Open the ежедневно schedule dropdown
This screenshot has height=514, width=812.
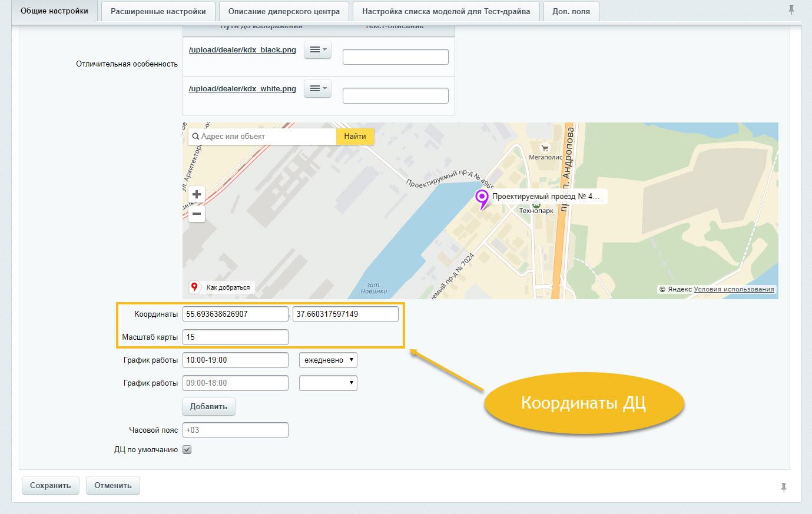328,360
